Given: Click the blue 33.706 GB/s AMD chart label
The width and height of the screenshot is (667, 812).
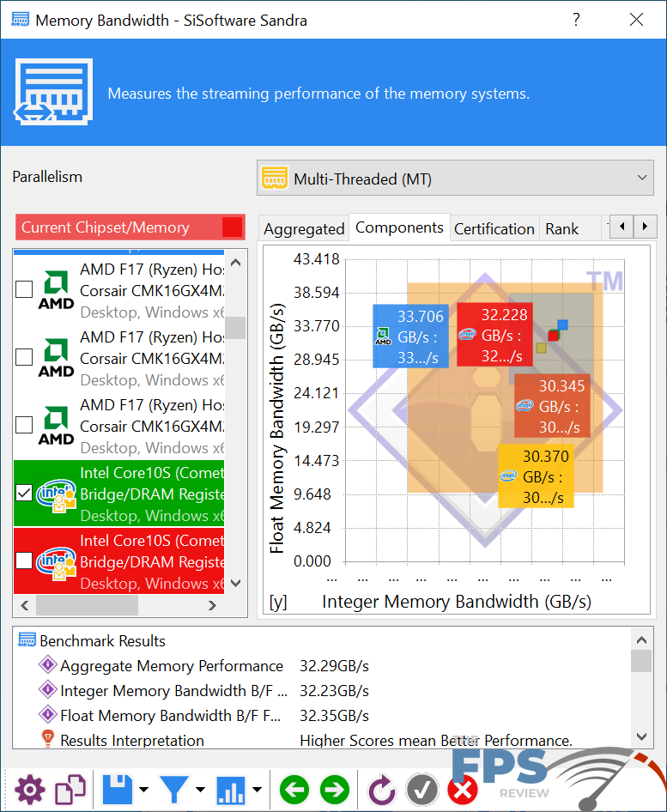Looking at the screenshot, I should (410, 336).
